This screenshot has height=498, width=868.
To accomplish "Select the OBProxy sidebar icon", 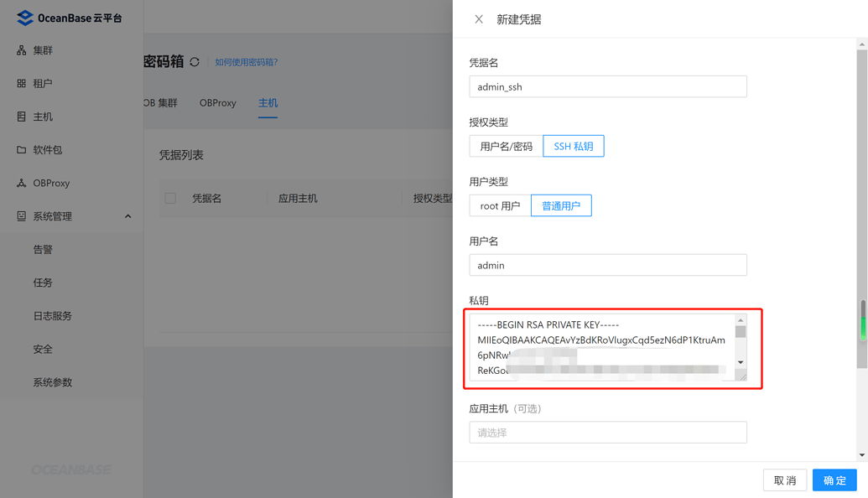I will 19,183.
